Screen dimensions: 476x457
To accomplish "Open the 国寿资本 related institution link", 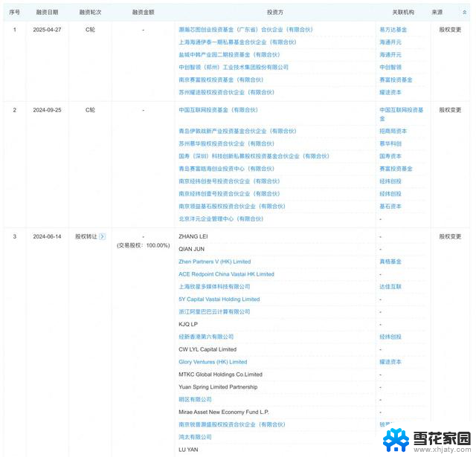I will click(390, 156).
